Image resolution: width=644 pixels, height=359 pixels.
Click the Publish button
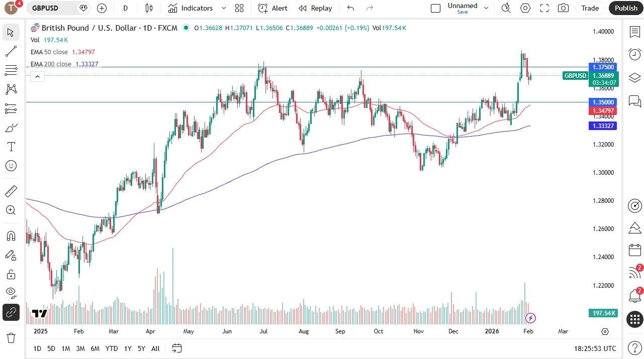(625, 8)
